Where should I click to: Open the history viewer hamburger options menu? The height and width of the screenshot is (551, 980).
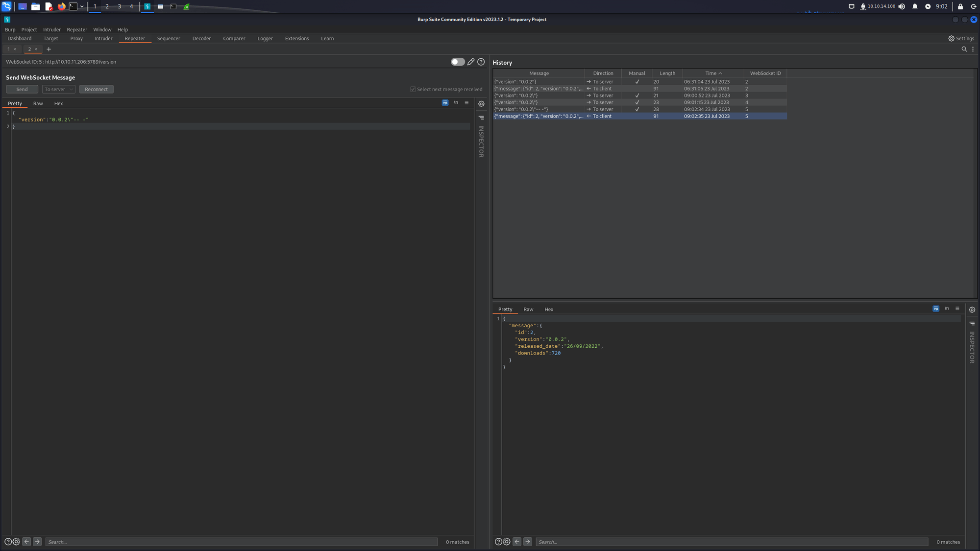(x=957, y=309)
